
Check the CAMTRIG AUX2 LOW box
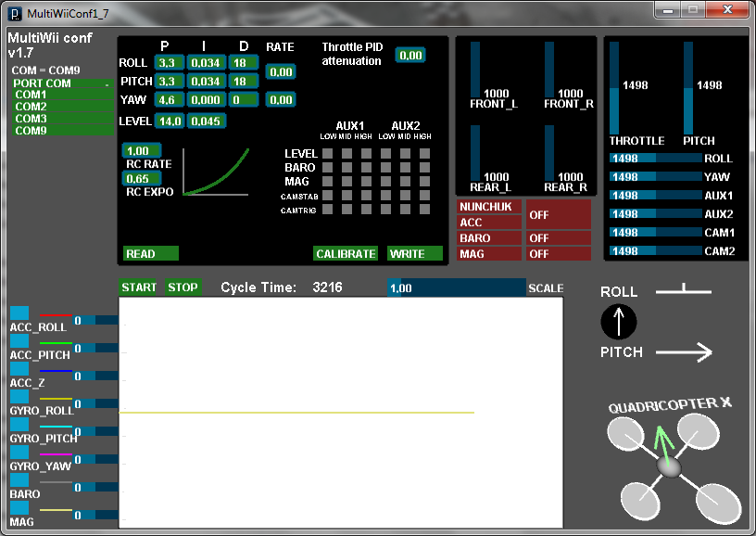click(x=385, y=209)
